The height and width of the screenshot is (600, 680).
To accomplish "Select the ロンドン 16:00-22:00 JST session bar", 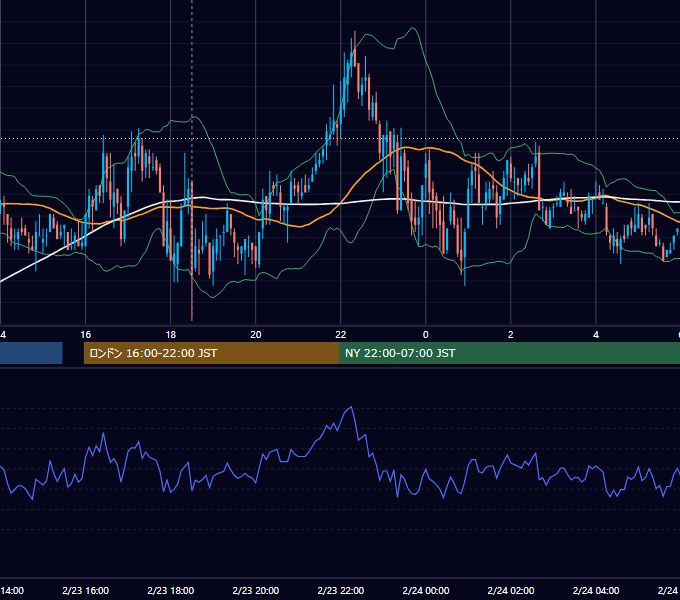I will (x=211, y=353).
